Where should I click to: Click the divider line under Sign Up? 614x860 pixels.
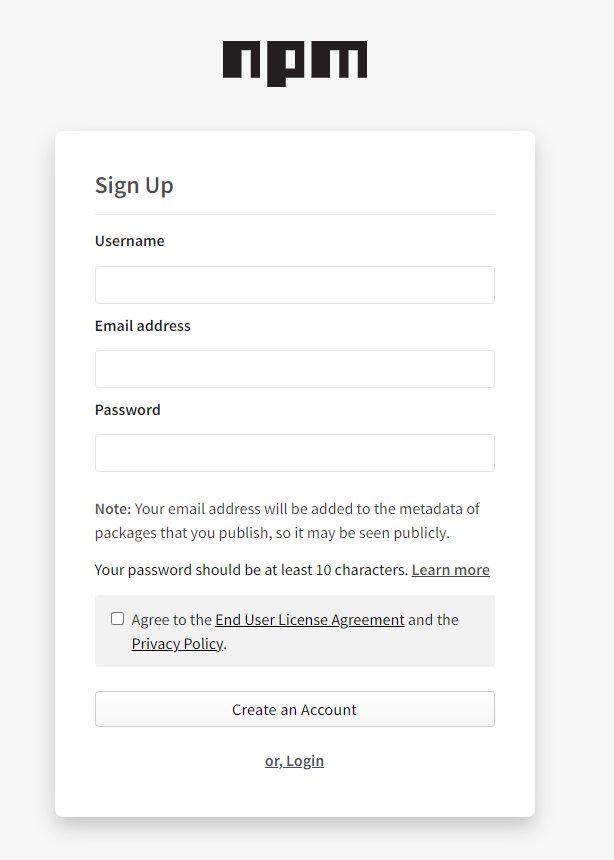[x=294, y=214]
